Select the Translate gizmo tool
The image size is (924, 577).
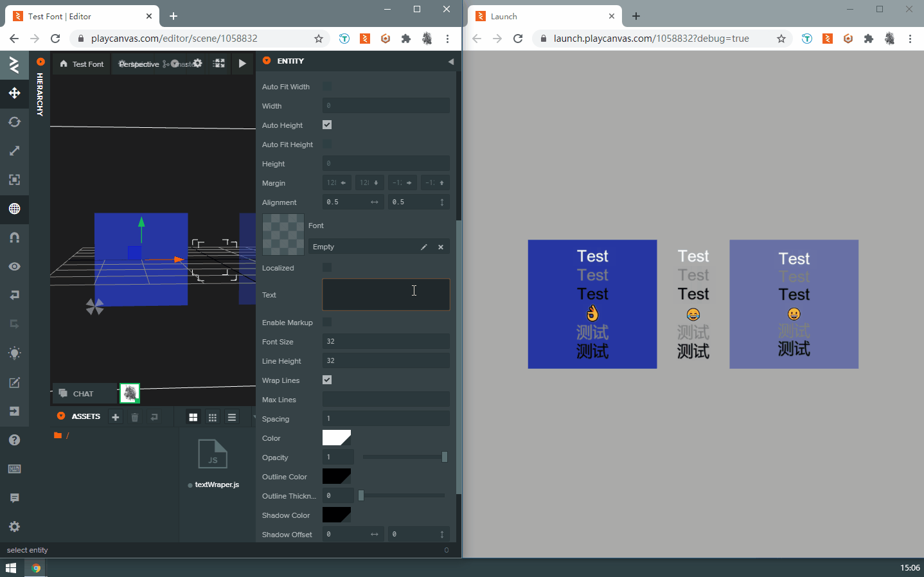[x=14, y=93]
